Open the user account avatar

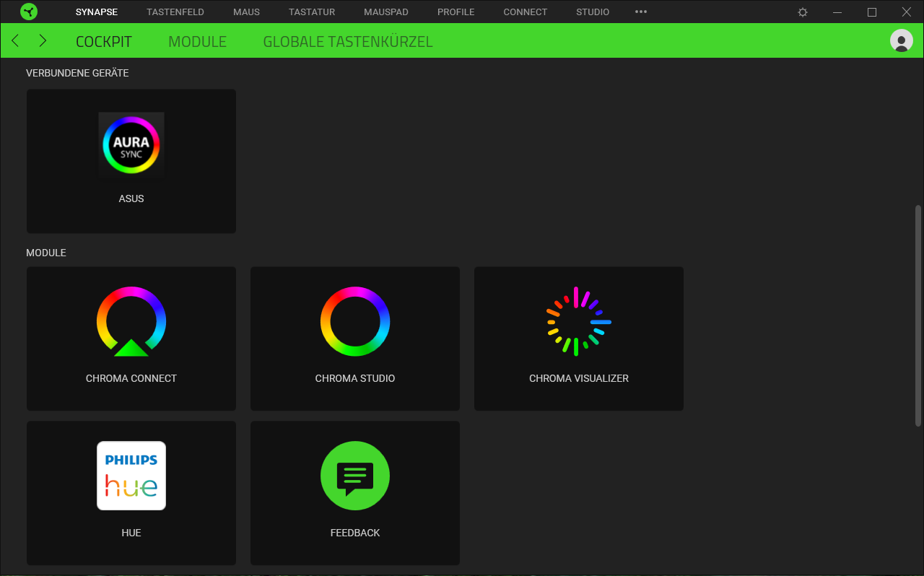(902, 40)
